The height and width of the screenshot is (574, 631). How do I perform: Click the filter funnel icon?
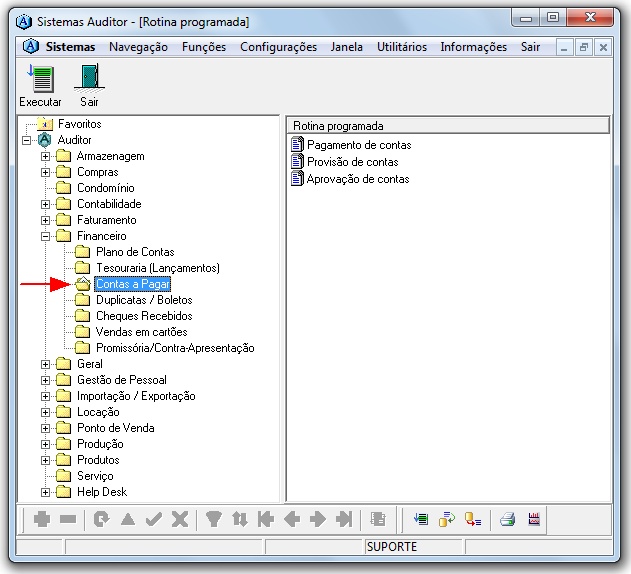pos(214,519)
